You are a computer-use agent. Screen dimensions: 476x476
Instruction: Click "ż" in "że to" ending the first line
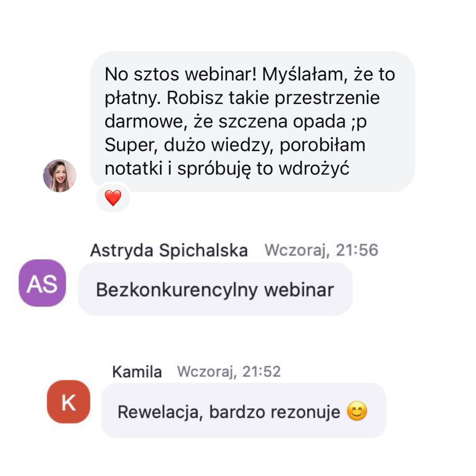pyautogui.click(x=358, y=74)
